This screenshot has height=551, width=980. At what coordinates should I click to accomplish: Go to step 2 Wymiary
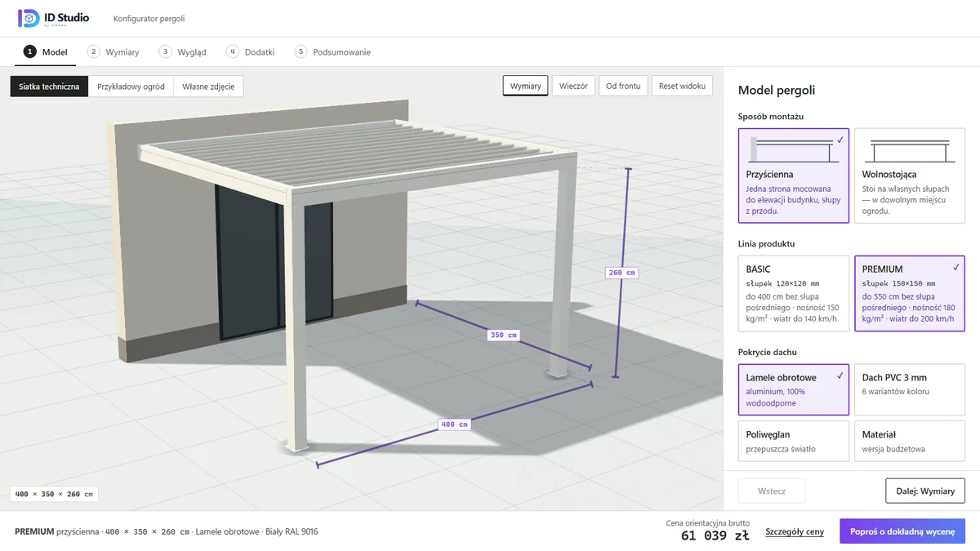click(x=114, y=51)
